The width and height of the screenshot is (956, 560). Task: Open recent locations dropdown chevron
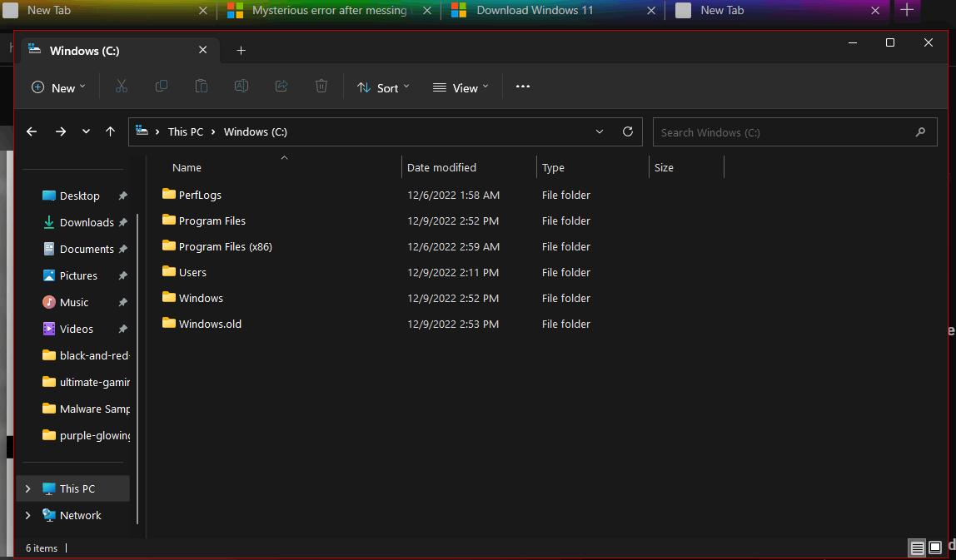(x=86, y=131)
